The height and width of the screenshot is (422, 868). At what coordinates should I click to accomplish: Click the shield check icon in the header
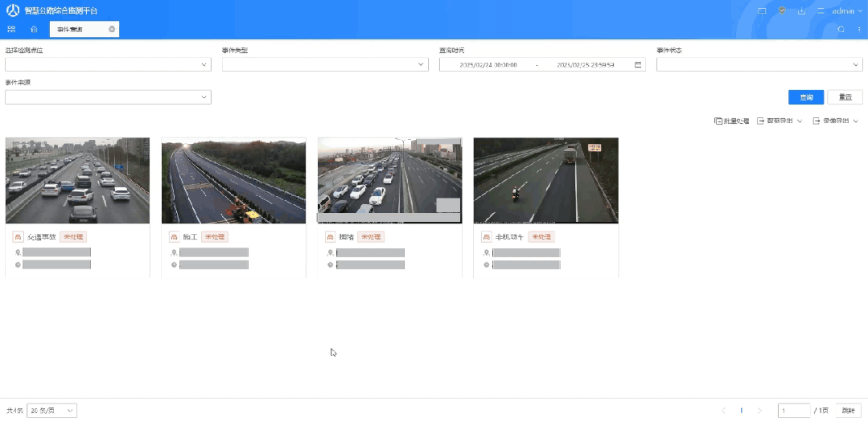tap(782, 10)
